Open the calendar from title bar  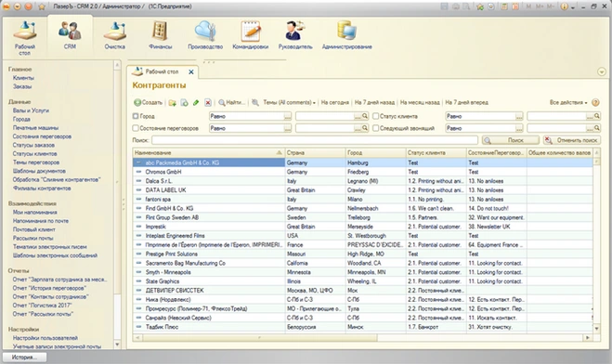515,6
